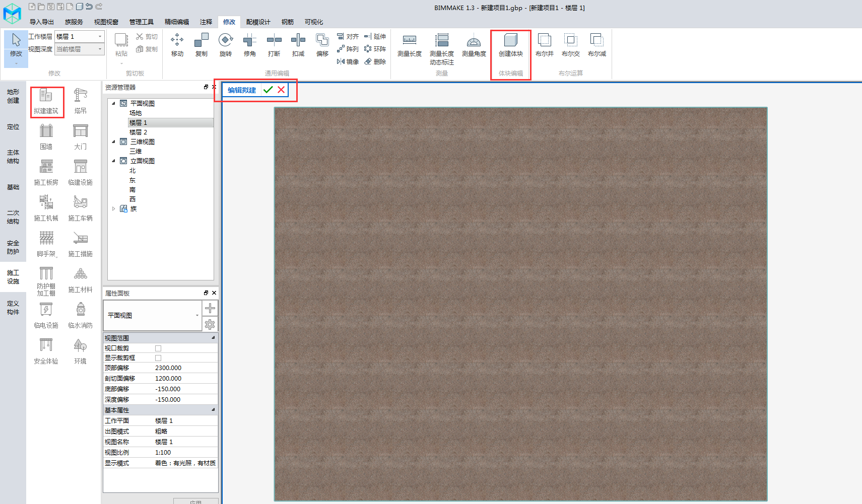The image size is (862, 504).
Task: Open the 族服务 ribbon tab
Action: pos(74,22)
